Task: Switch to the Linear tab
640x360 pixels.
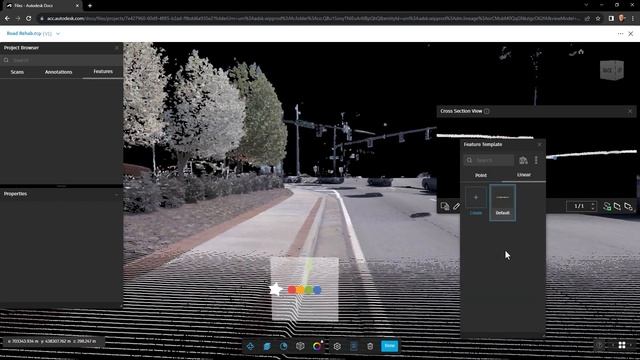Action: (x=524, y=175)
